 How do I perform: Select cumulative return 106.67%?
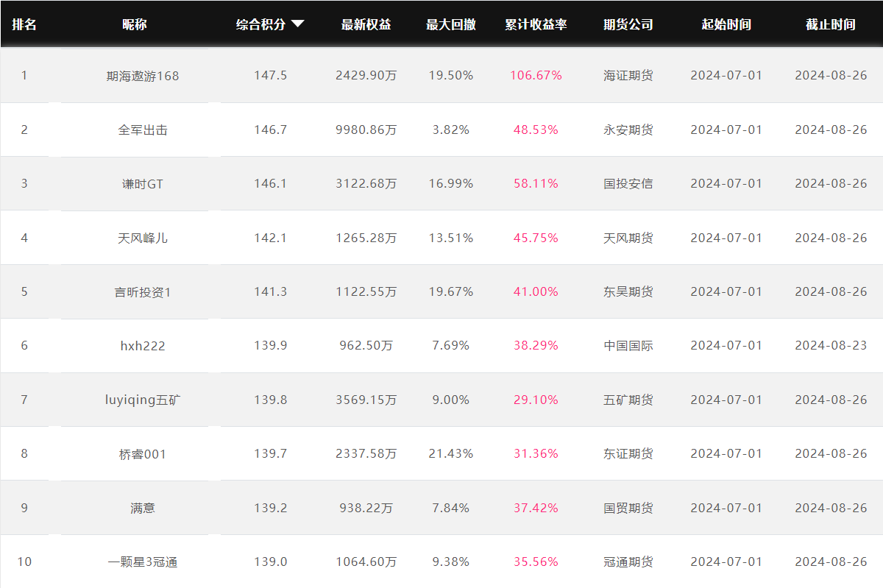(x=536, y=75)
